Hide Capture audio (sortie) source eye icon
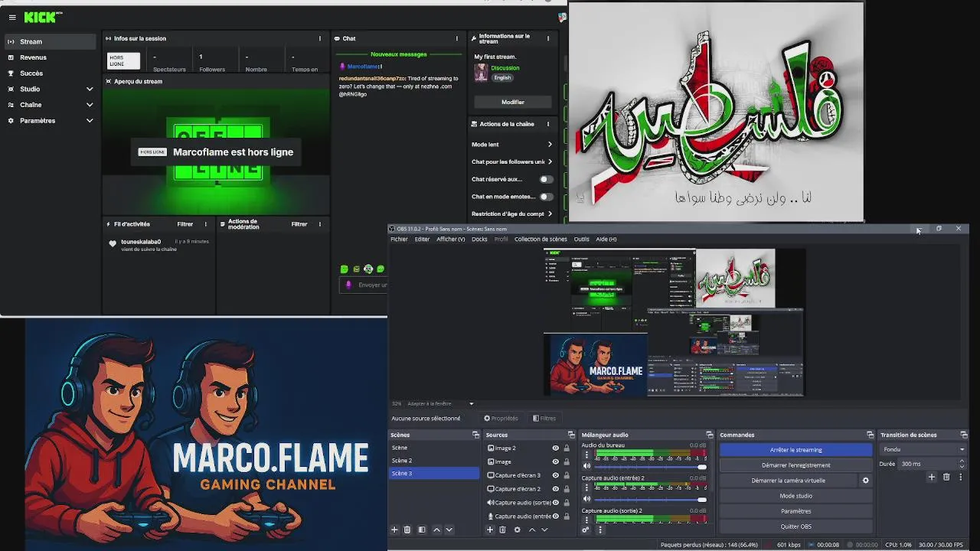The image size is (980, 551). 556,503
